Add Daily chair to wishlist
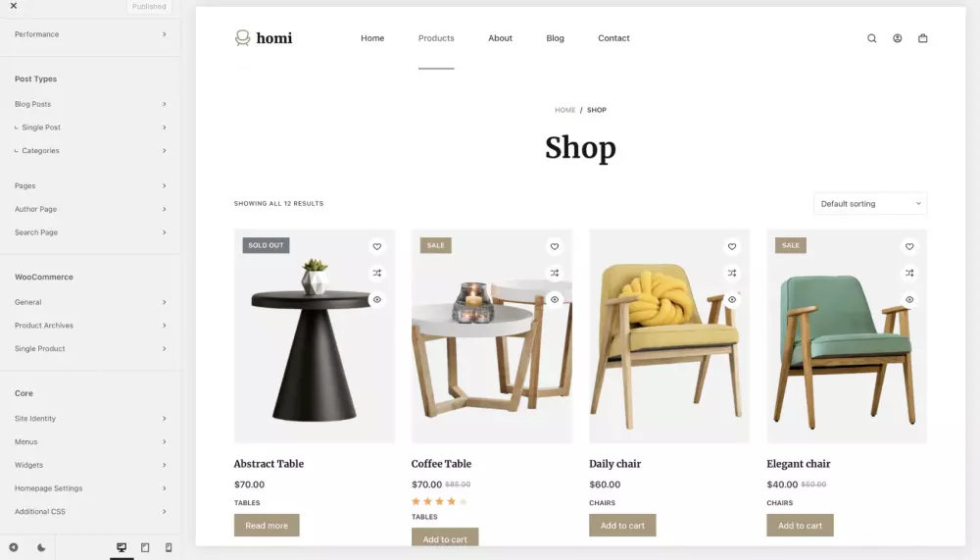980x560 pixels. pos(732,246)
